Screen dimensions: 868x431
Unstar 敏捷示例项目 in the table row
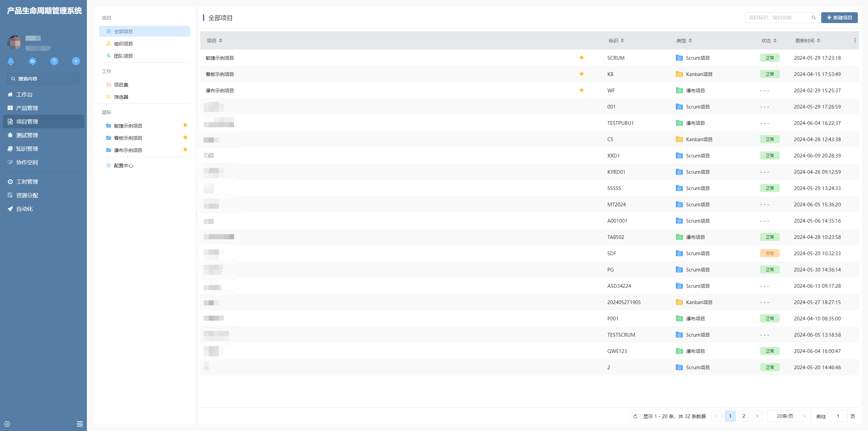pos(582,58)
